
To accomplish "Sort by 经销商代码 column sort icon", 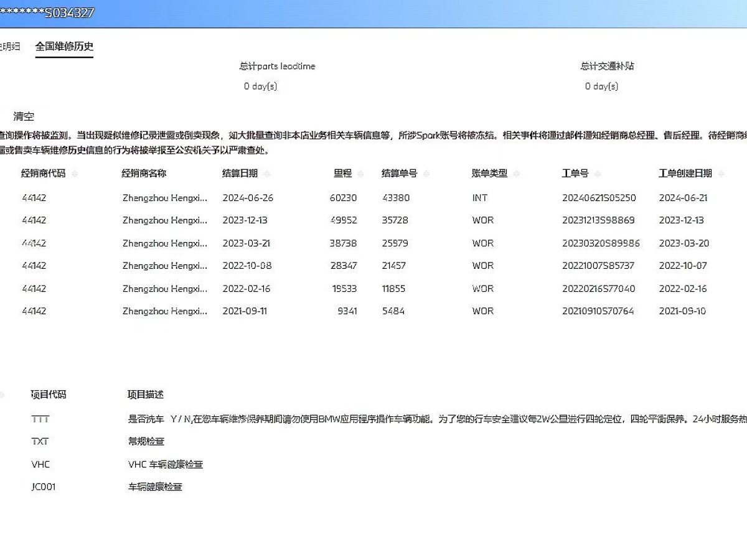I will [75, 174].
